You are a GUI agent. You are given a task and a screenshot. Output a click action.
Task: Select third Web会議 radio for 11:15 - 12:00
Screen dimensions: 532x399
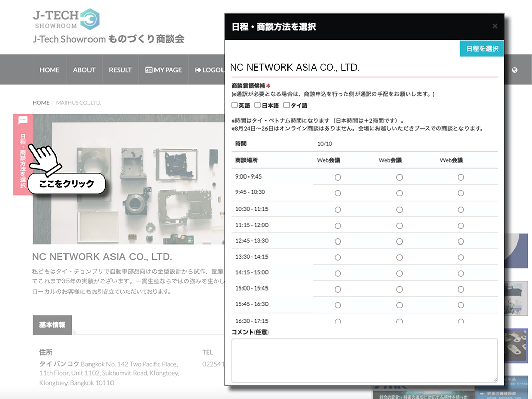tap(461, 226)
